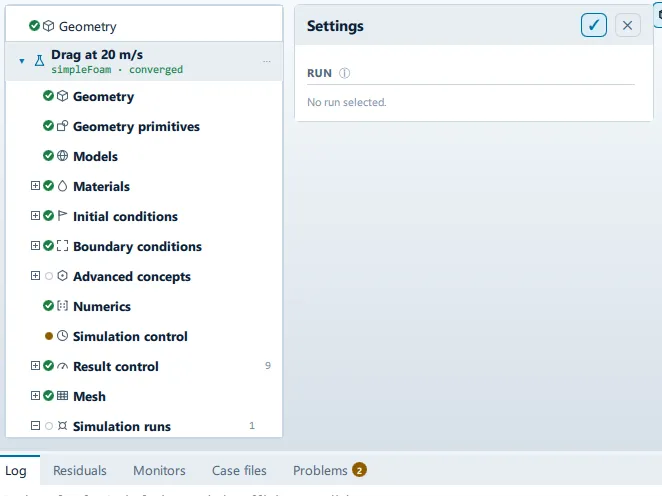The height and width of the screenshot is (496, 662).
Task: Click the Settings panel title
Action: coord(335,26)
